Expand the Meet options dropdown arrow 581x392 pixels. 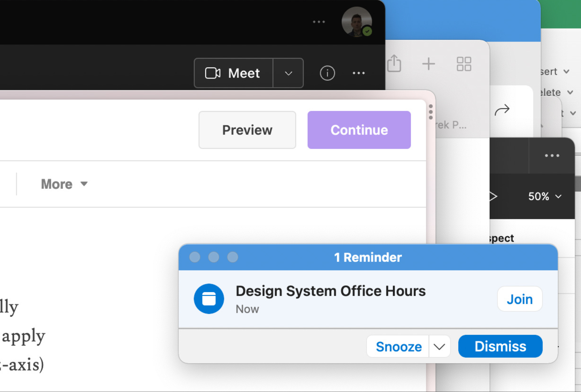click(288, 73)
